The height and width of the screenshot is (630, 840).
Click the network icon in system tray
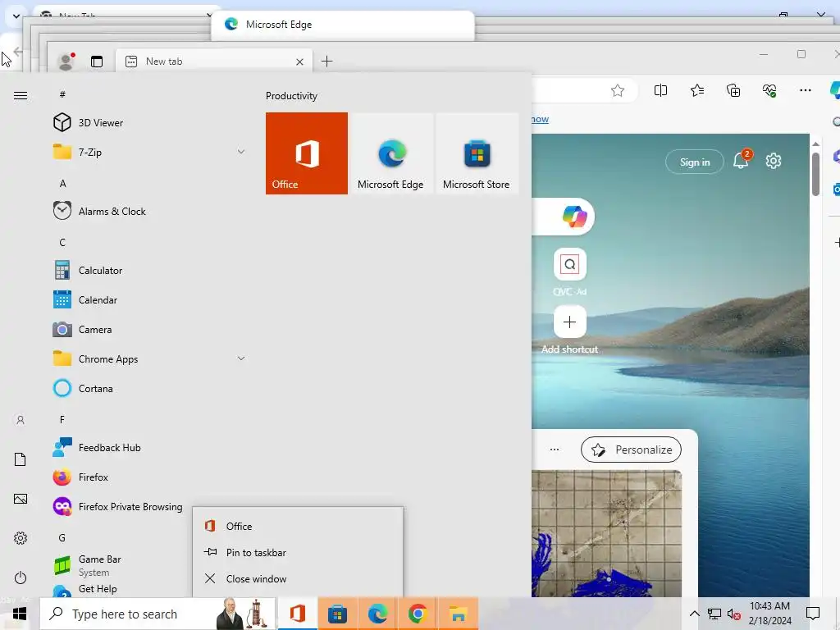pos(714,614)
